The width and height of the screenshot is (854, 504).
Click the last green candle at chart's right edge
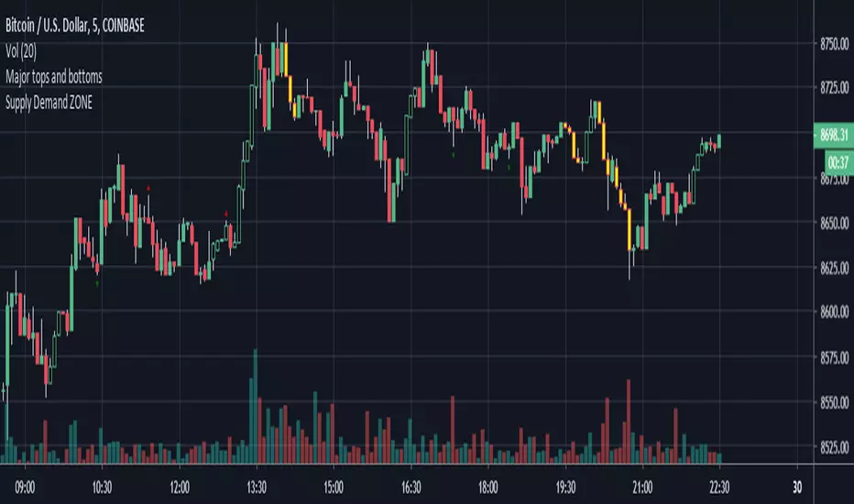(719, 141)
